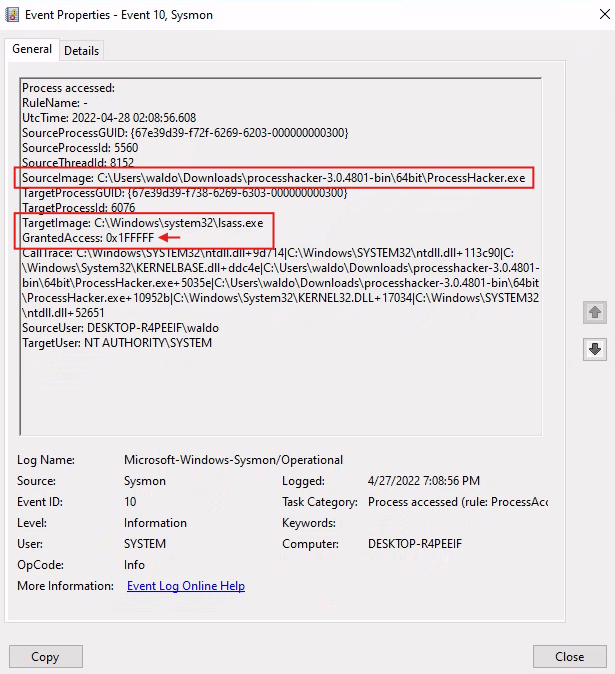615x674 pixels.
Task: Click the SourceProcessId 5560 line
Action: click(x=80, y=148)
